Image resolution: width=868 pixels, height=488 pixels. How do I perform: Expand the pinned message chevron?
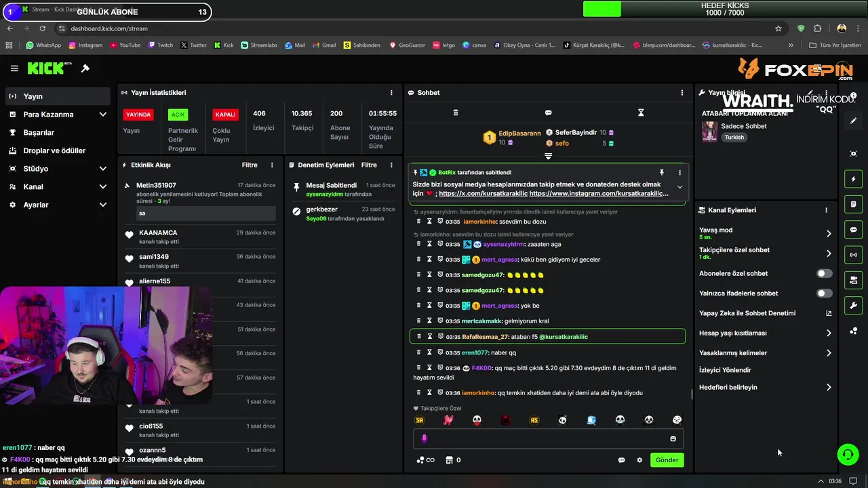[679, 188]
